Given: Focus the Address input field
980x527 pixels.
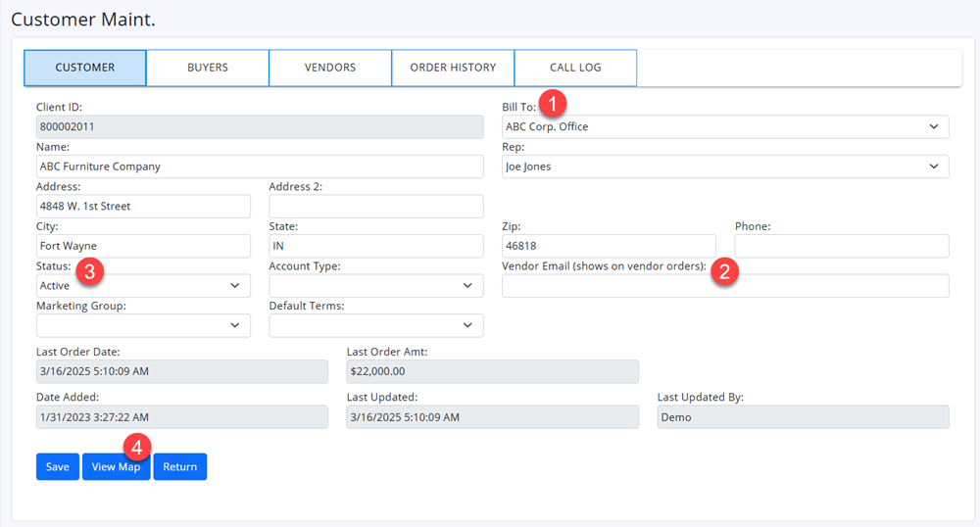Looking at the screenshot, I should pyautogui.click(x=142, y=206).
